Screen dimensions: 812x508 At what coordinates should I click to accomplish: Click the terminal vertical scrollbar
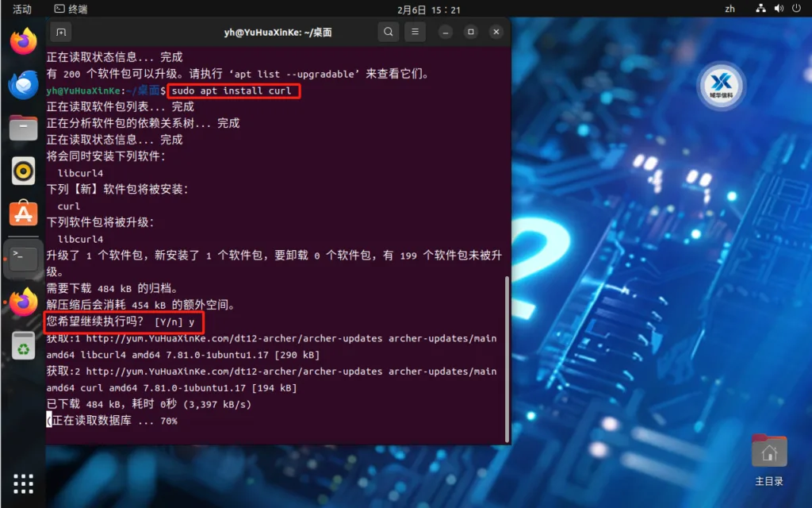coord(507,359)
